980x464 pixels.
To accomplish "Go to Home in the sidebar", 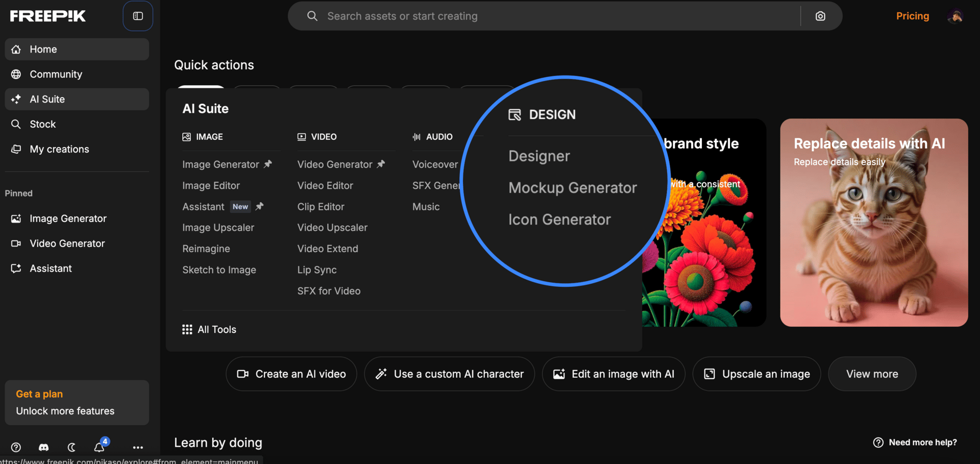I will 77,49.
